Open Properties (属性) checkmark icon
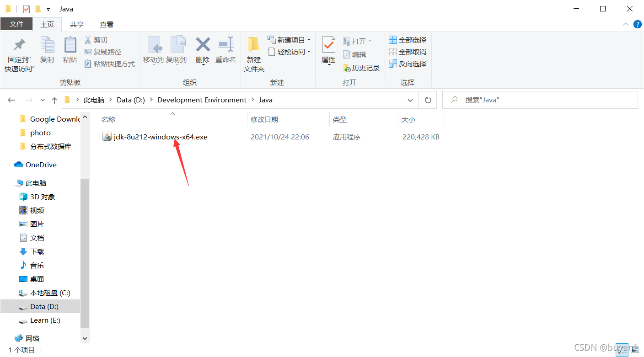Image resolution: width=644 pixels, height=357 pixels. pyautogui.click(x=328, y=45)
